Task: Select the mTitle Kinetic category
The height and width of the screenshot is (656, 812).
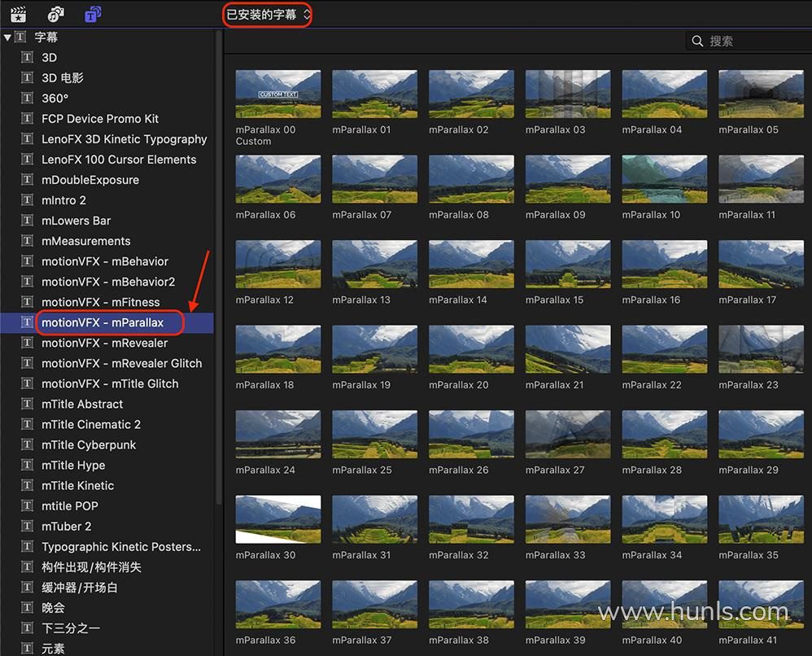Action: click(x=77, y=486)
